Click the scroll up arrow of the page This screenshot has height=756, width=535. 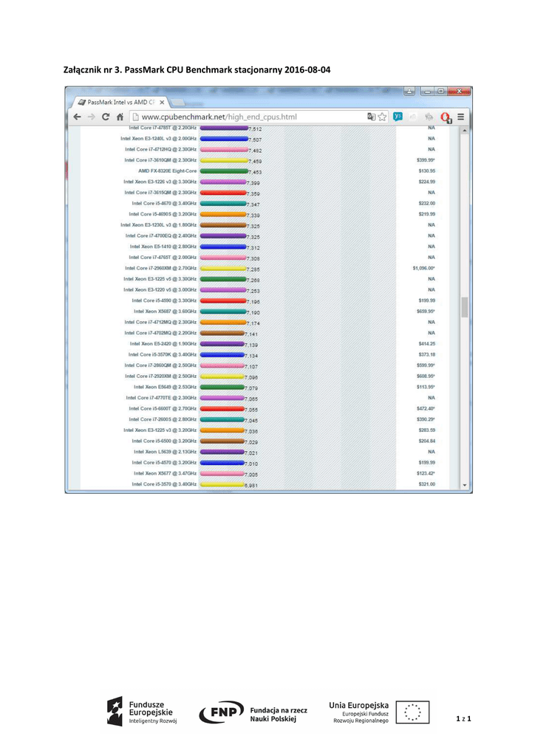(x=466, y=131)
